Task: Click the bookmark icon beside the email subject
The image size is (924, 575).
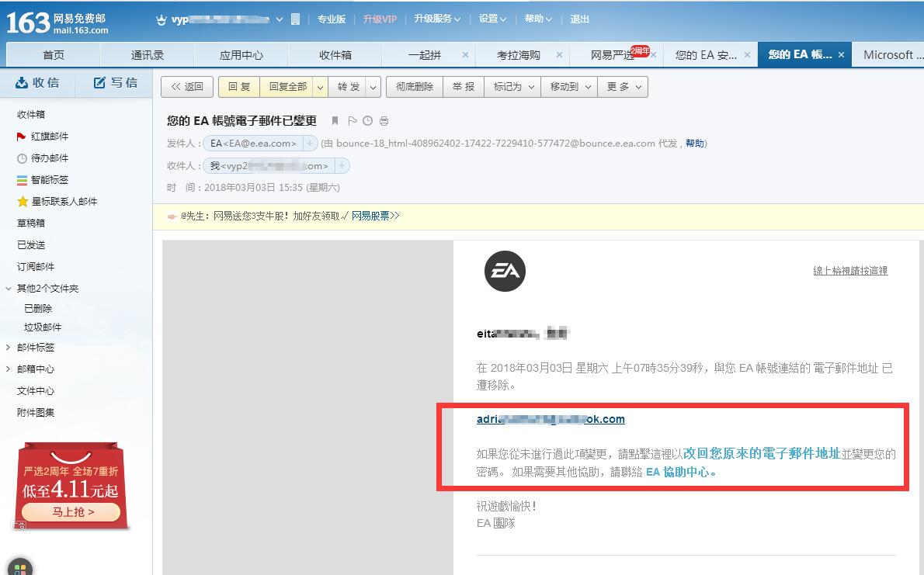Action: (335, 121)
